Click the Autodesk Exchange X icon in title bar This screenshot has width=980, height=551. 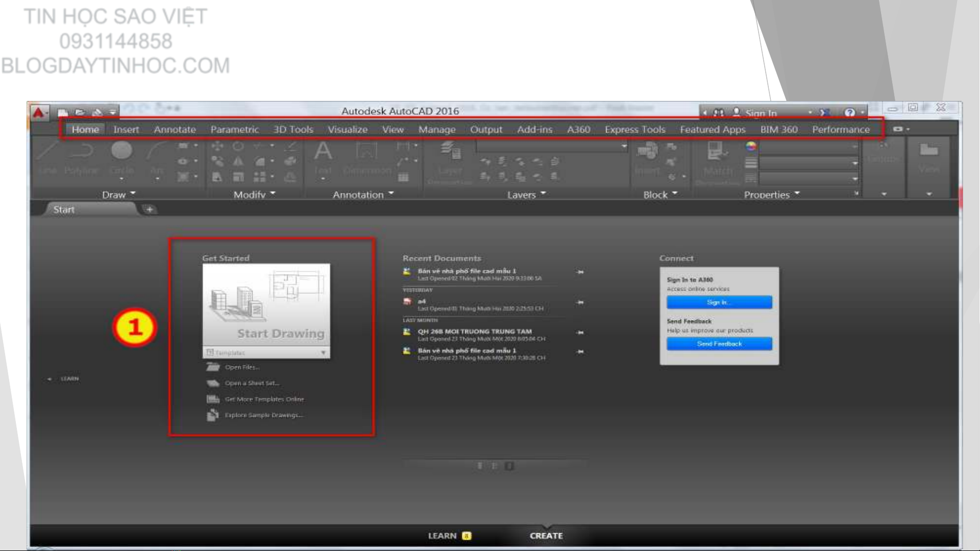click(x=825, y=113)
